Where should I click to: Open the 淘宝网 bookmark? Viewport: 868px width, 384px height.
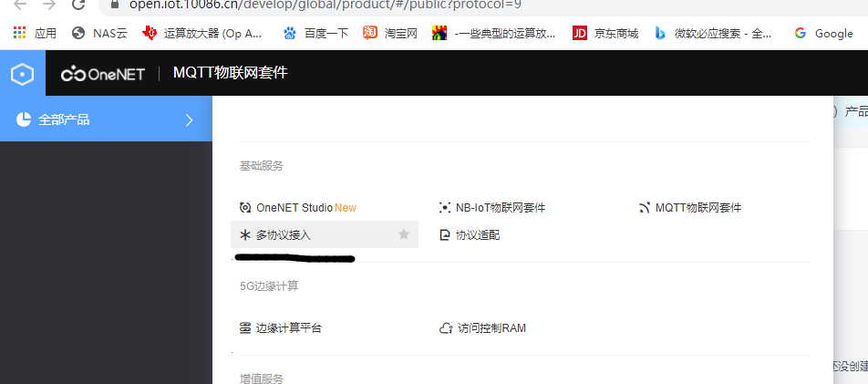390,33
